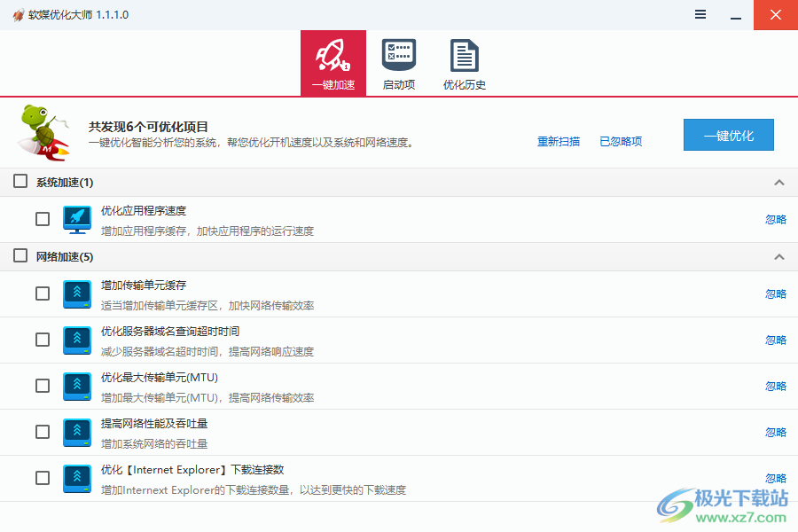Open the hamburger menu
The image size is (798, 532).
(700, 14)
